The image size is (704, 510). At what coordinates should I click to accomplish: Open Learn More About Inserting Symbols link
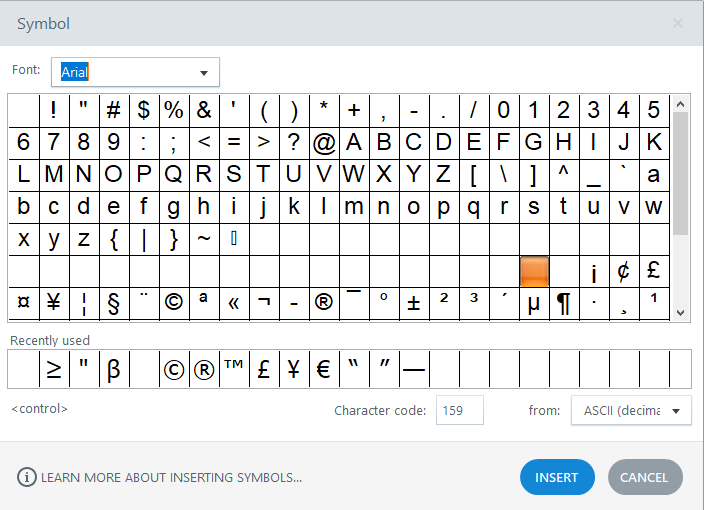171,478
